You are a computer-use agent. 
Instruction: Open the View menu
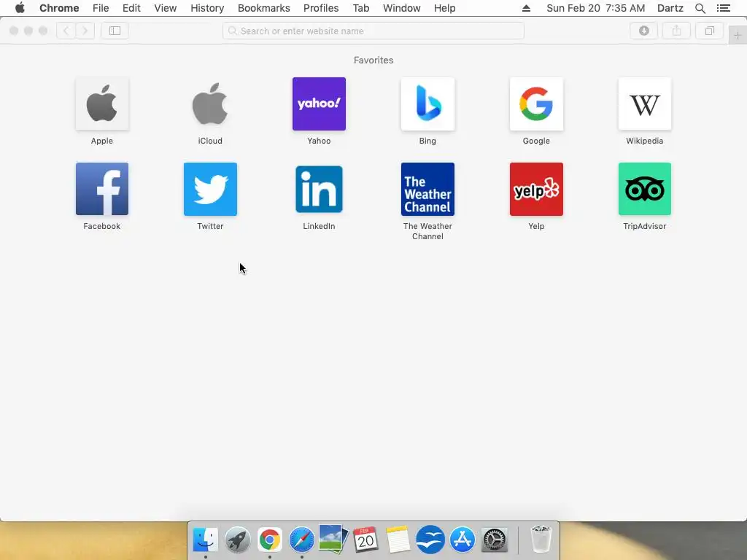pos(166,8)
